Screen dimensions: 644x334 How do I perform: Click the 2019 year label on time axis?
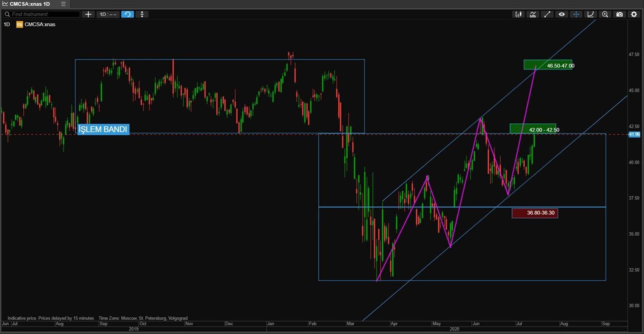coord(134,329)
